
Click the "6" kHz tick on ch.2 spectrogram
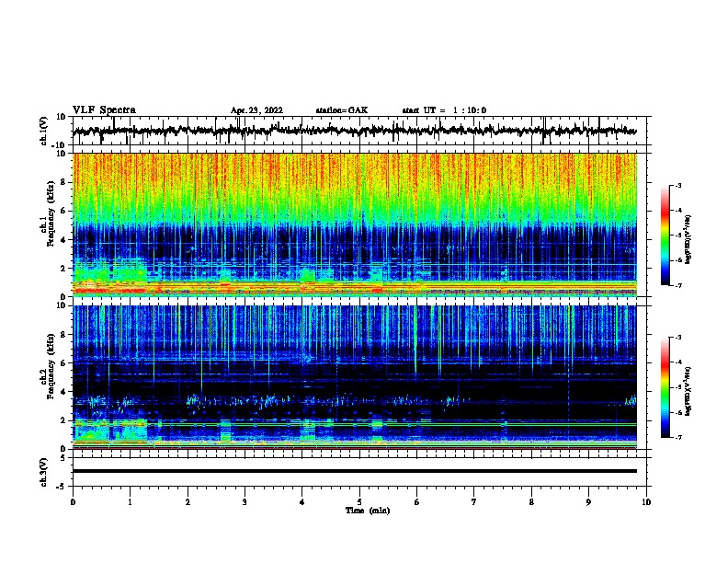point(64,363)
